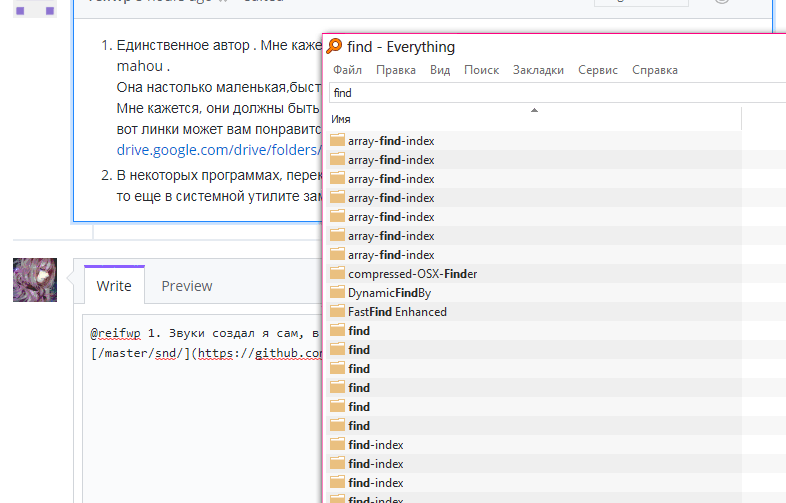The image size is (786, 503).
Task: Click the folder icon of FastFind Enhanced
Action: [337, 311]
